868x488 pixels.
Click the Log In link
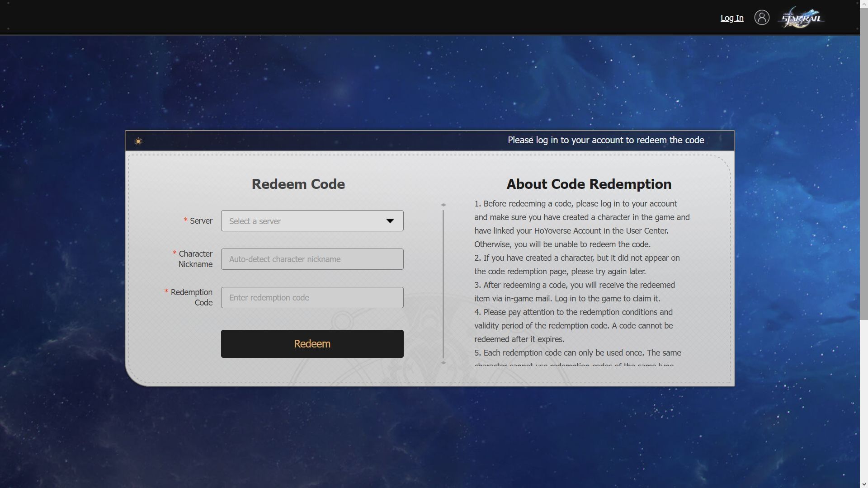pyautogui.click(x=731, y=18)
